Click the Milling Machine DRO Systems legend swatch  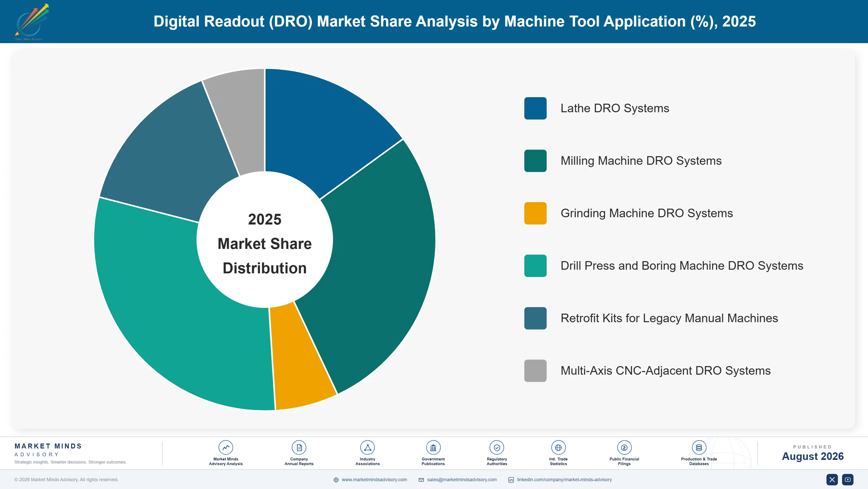tap(535, 161)
